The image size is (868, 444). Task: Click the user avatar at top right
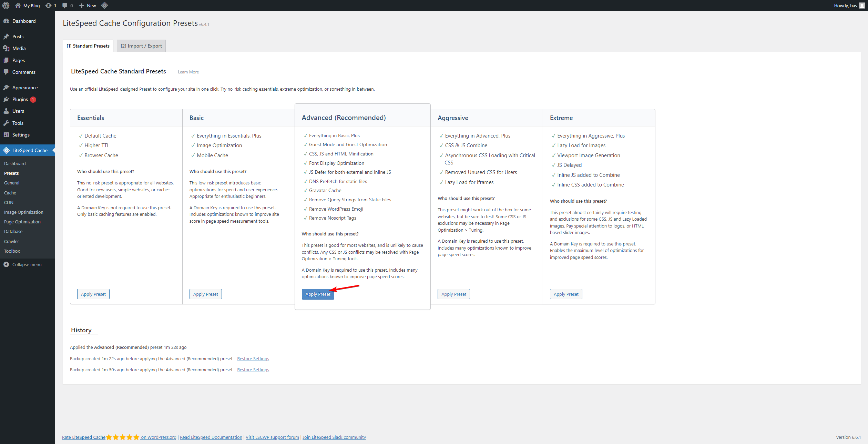[862, 6]
